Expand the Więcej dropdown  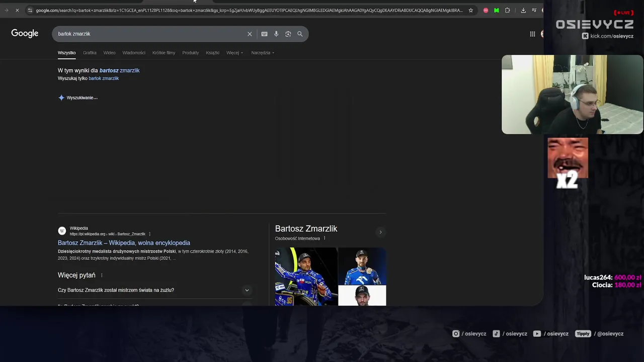click(234, 53)
